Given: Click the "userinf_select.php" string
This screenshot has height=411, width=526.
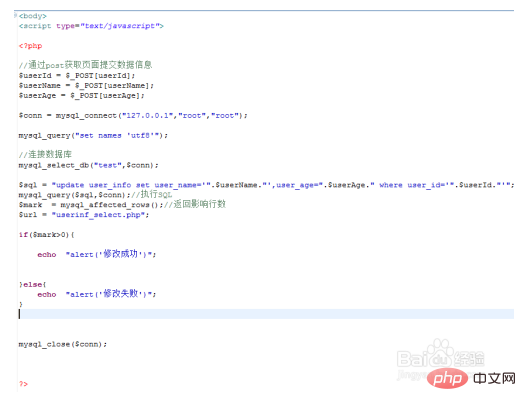Looking at the screenshot, I should 100,215.
